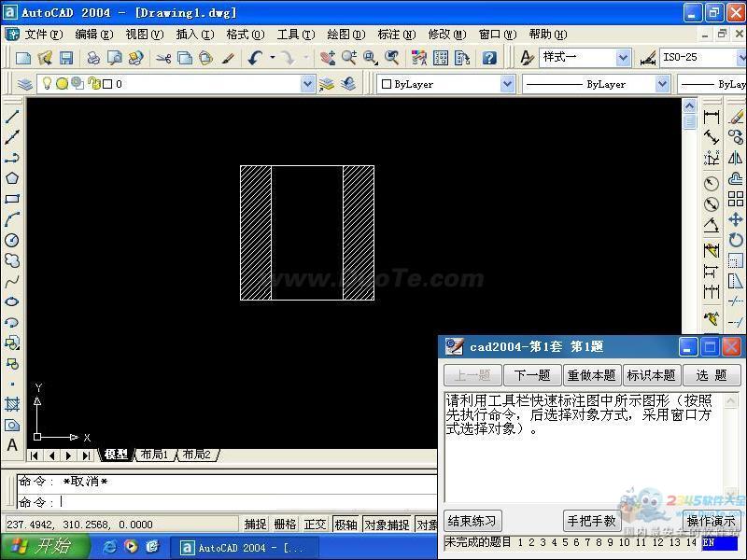Click the Open file icon

45,58
